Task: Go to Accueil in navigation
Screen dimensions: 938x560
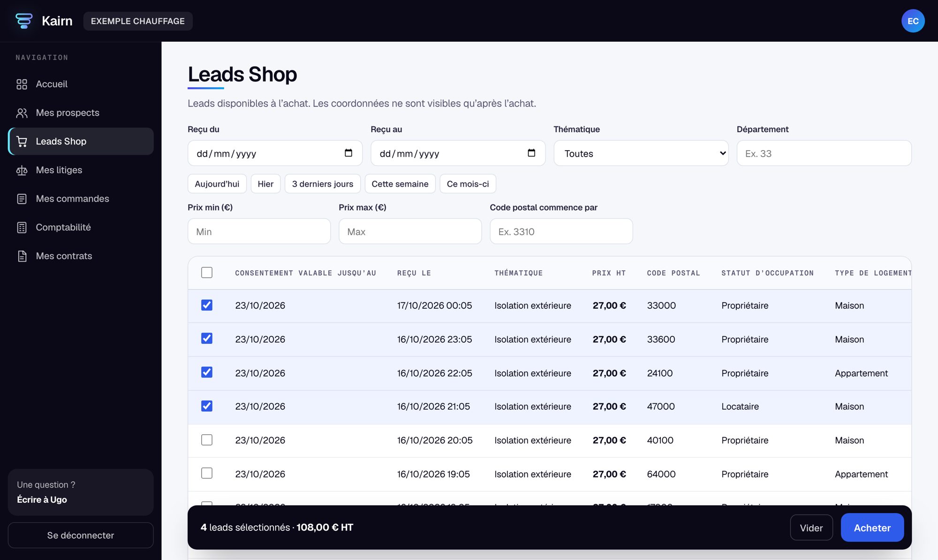Action: (x=81, y=84)
